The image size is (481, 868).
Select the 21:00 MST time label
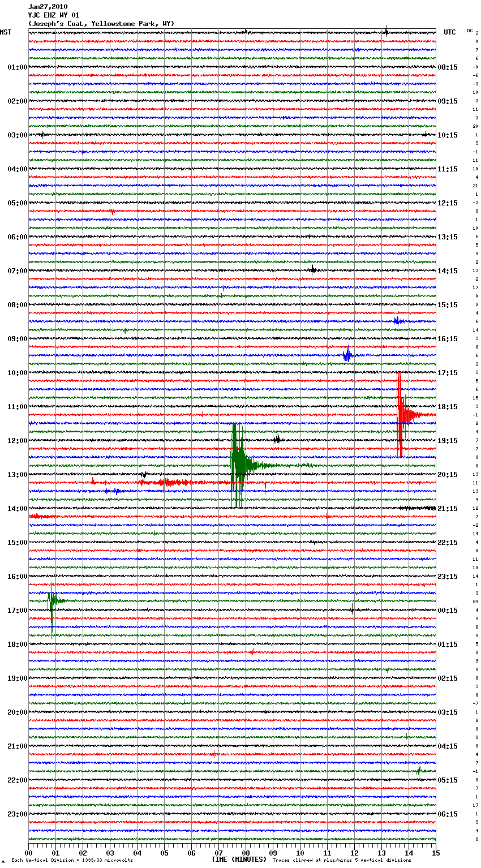(17, 746)
